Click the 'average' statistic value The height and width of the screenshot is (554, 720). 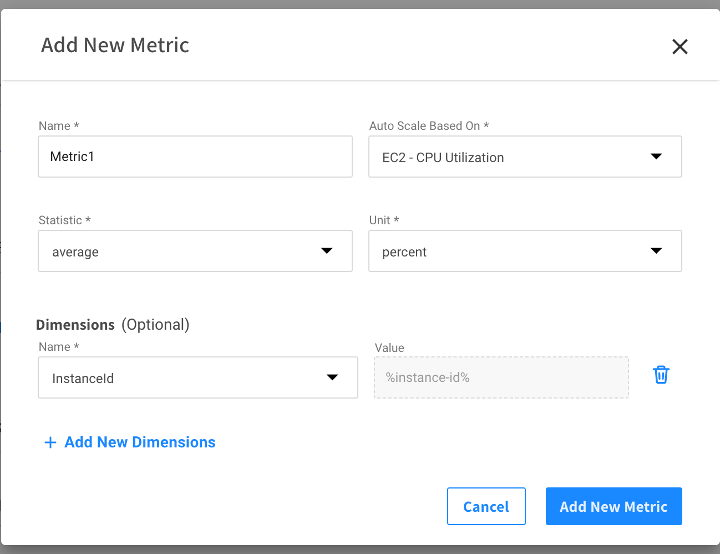point(76,252)
